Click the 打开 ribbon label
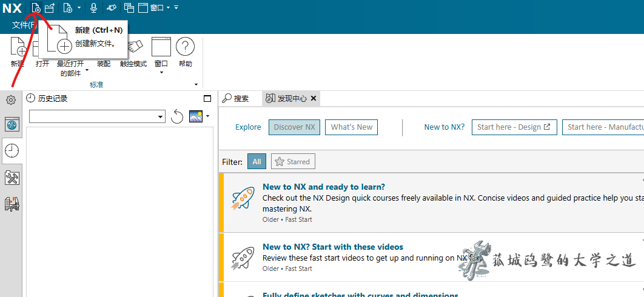 [42, 64]
